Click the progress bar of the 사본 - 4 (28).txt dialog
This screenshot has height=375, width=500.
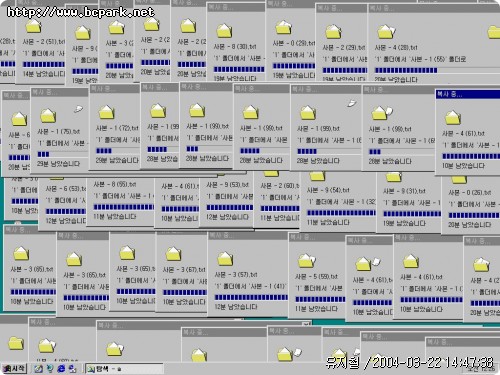coord(437,70)
